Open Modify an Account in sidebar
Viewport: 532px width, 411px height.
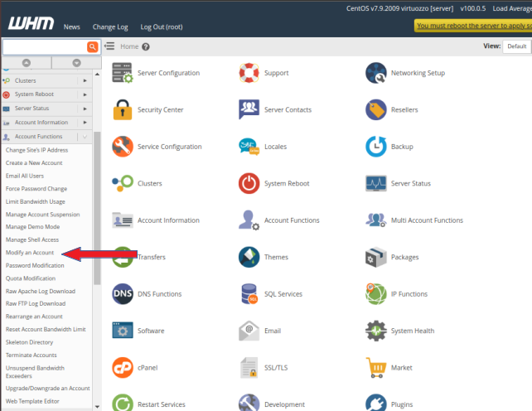tap(30, 253)
